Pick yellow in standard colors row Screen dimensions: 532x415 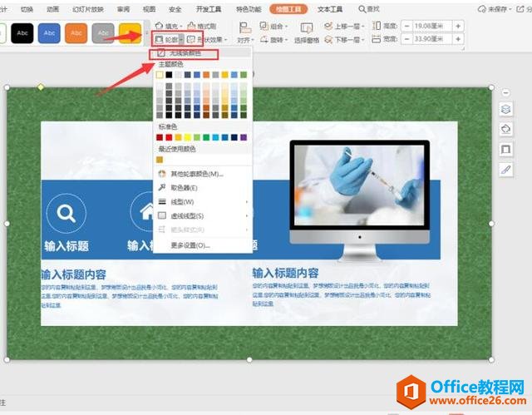188,137
